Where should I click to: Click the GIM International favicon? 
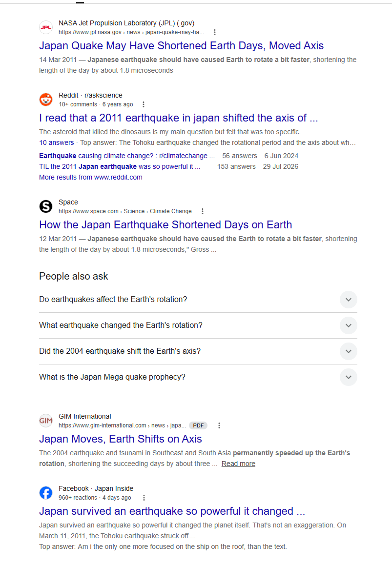[46, 421]
